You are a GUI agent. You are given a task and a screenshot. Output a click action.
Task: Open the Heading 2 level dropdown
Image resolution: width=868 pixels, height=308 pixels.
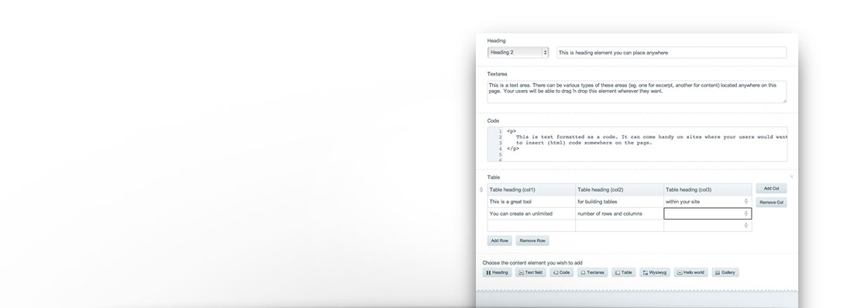click(518, 53)
